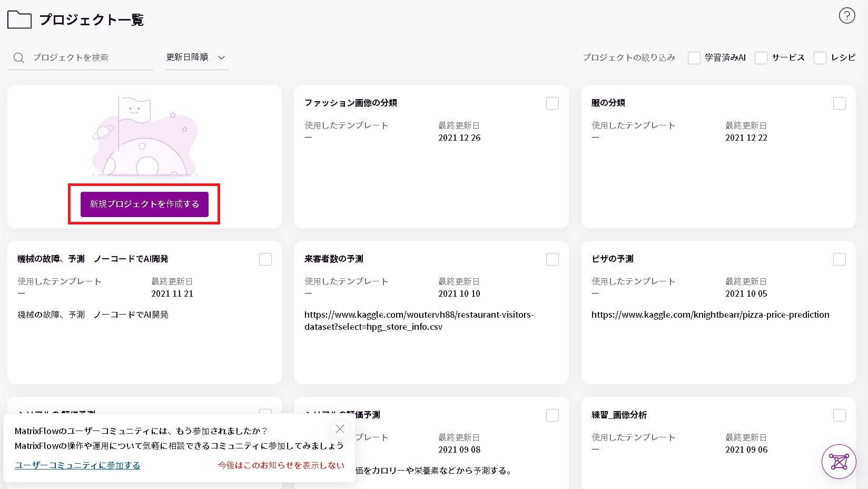868x489 pixels.
Task: Click the プロジェクト一覧 page heading
Action: (92, 20)
